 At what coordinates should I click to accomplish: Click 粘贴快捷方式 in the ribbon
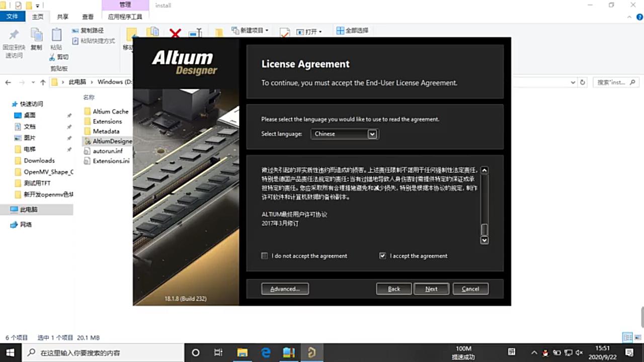click(94, 41)
